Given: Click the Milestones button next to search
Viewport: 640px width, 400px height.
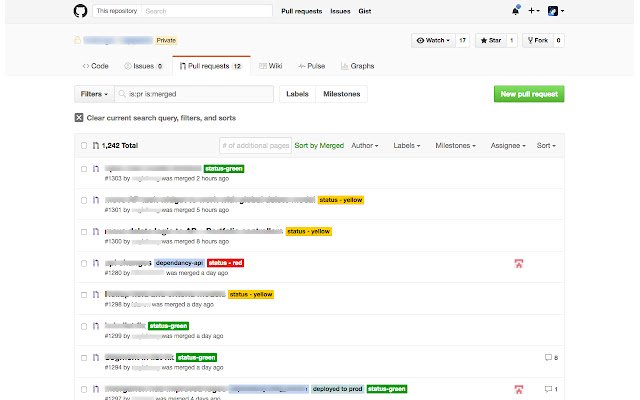Looking at the screenshot, I should point(342,94).
